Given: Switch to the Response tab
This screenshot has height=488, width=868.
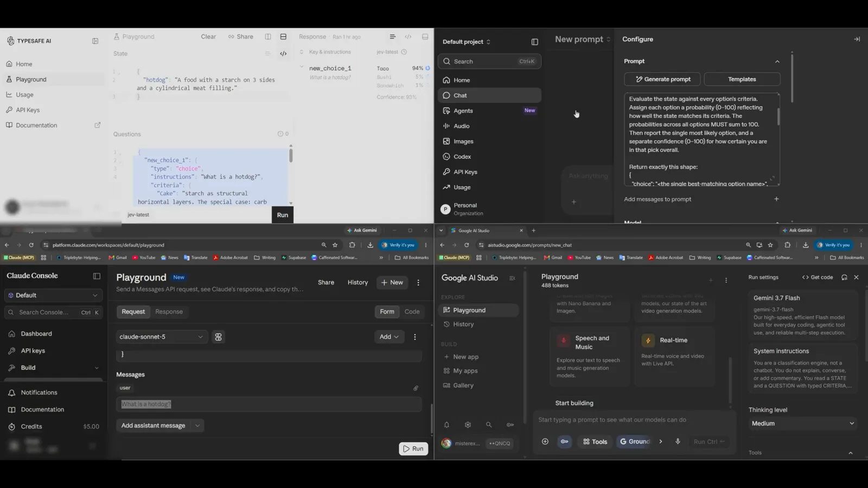Looking at the screenshot, I should point(169,312).
